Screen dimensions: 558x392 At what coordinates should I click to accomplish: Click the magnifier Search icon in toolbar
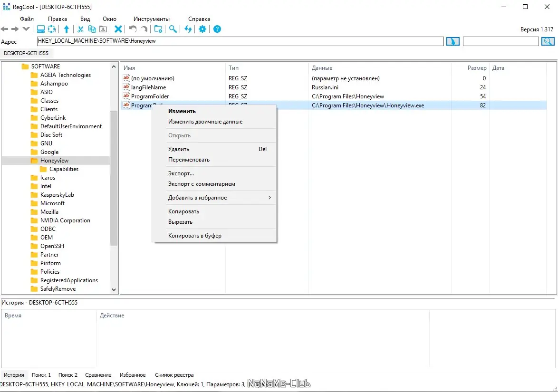(173, 29)
